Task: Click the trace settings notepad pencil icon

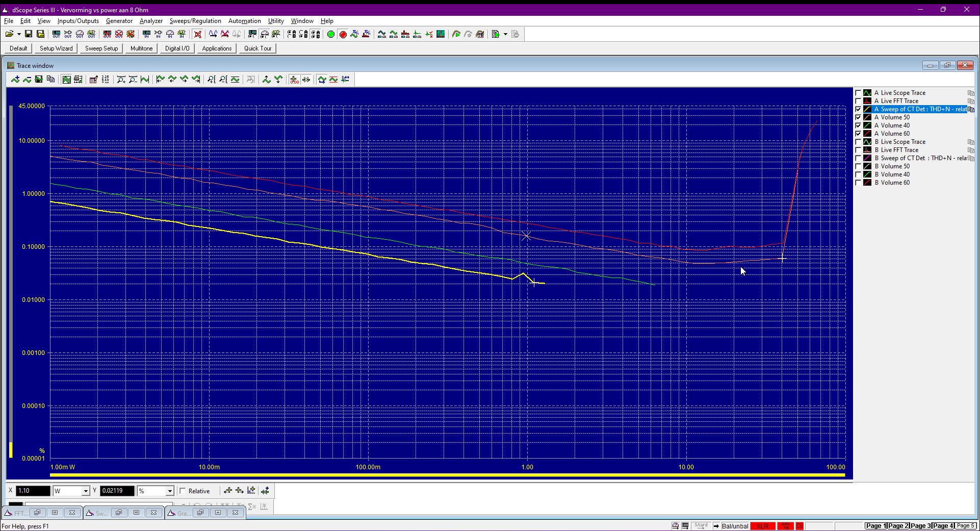Action: click(x=93, y=80)
